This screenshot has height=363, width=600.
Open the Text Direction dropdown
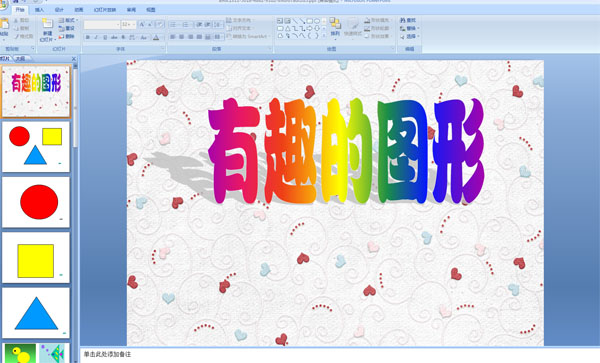[x=240, y=20]
